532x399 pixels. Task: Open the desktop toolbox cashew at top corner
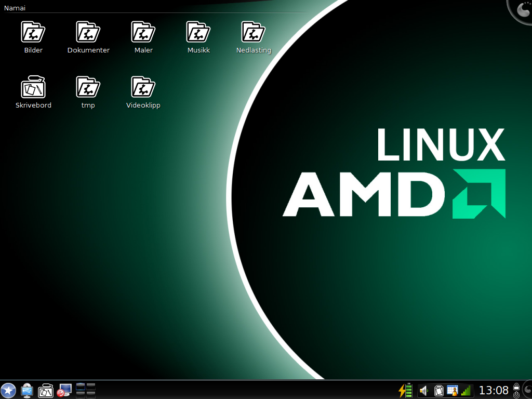point(521,10)
